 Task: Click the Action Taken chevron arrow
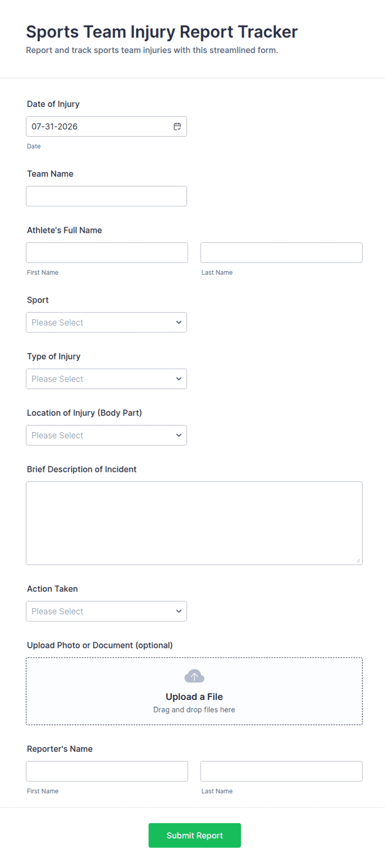point(179,611)
